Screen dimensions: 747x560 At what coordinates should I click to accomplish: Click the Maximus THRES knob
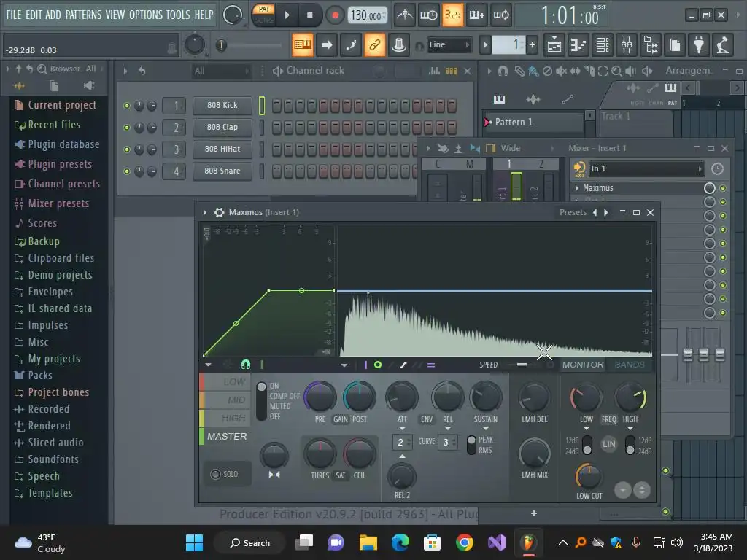(320, 454)
